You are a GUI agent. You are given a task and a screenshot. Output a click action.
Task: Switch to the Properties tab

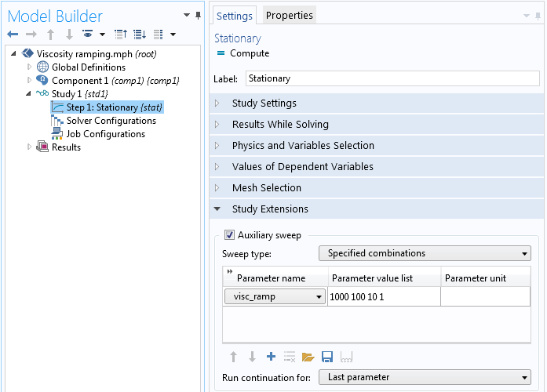pos(290,15)
